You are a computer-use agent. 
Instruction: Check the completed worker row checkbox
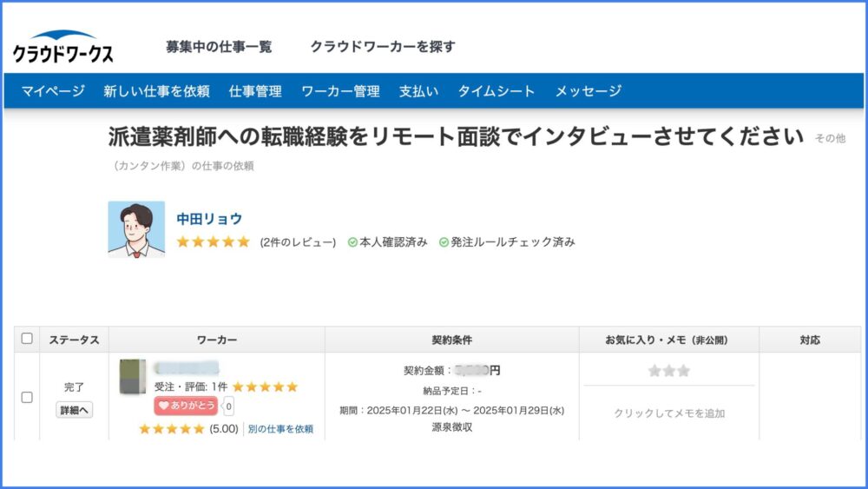[27, 397]
